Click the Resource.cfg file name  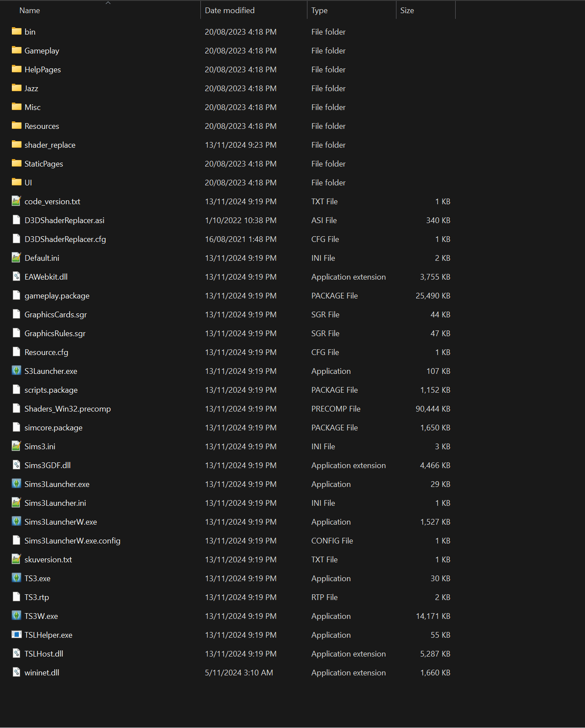[x=46, y=352]
